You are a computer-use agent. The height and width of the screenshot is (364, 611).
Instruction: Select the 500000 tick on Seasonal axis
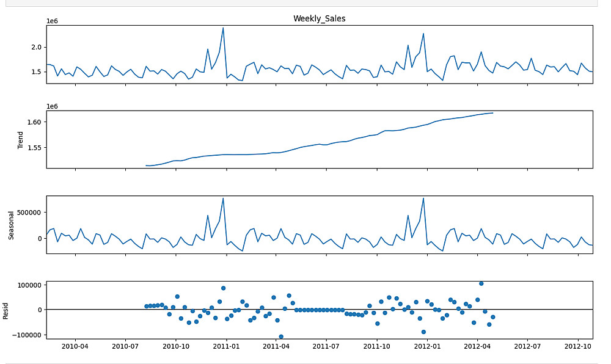[x=29, y=212]
